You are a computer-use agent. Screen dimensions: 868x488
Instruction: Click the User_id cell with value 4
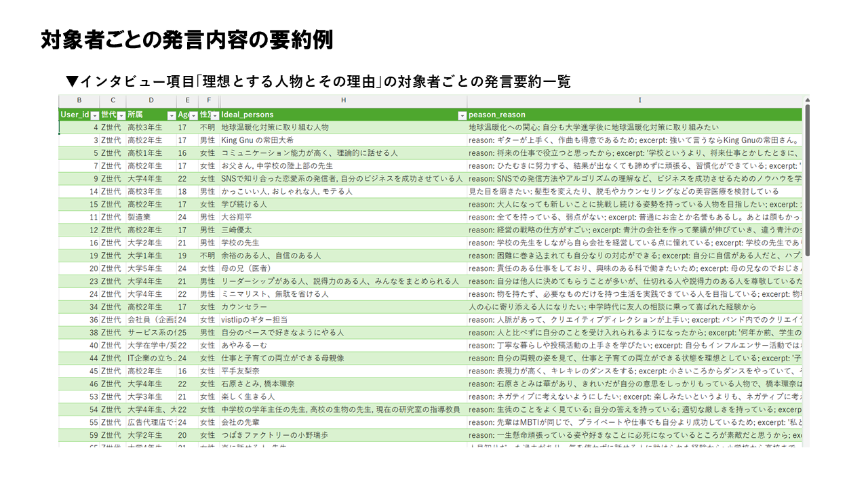(79, 127)
